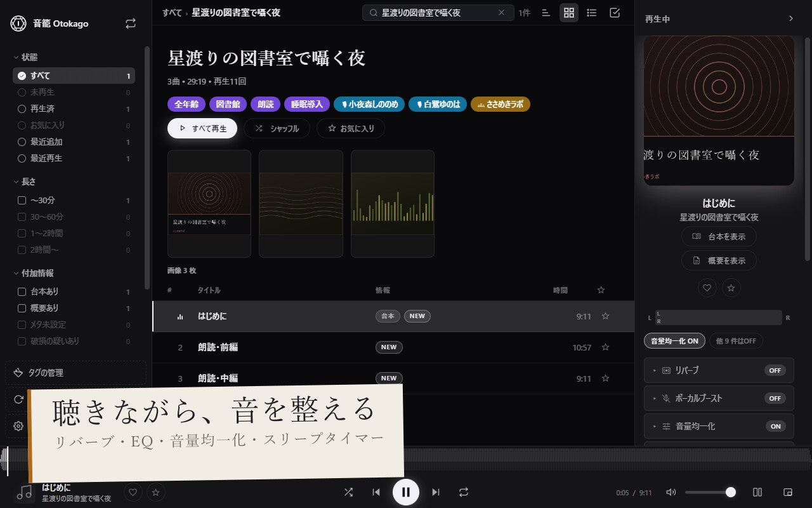Viewport: 812px width, 508px height.
Task: Click the 小夜森しののめ voice actor tag
Action: pos(370,104)
